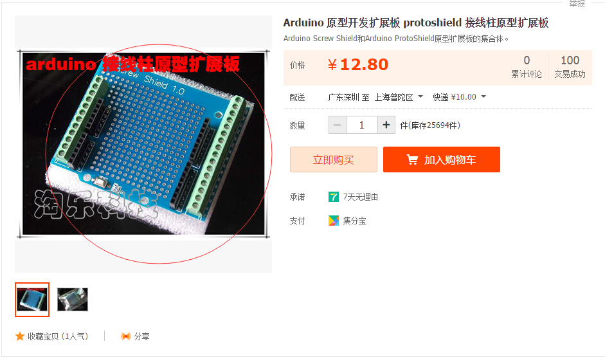Image resolution: width=605 pixels, height=364 pixels.
Task: Open the main product image
Action: [143, 143]
